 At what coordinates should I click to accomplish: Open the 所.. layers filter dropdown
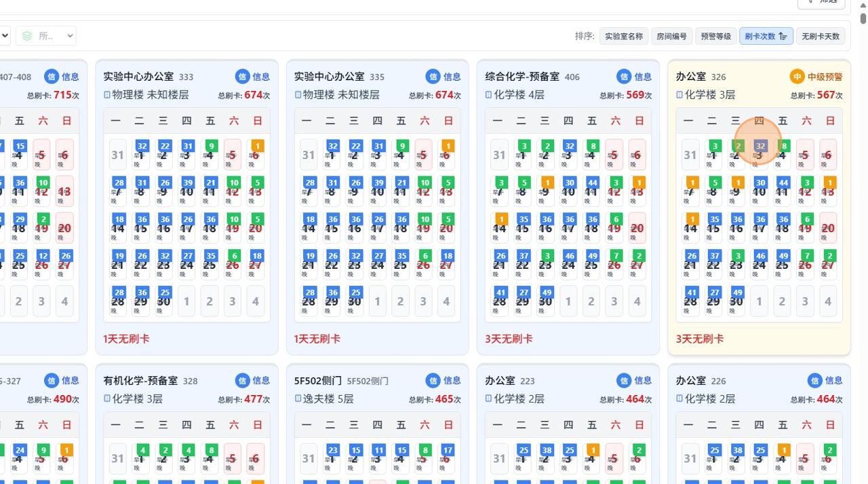pyautogui.click(x=45, y=36)
